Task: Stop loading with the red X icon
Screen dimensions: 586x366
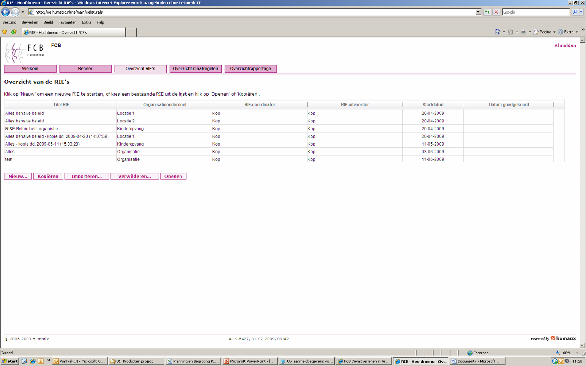Action: (x=496, y=12)
